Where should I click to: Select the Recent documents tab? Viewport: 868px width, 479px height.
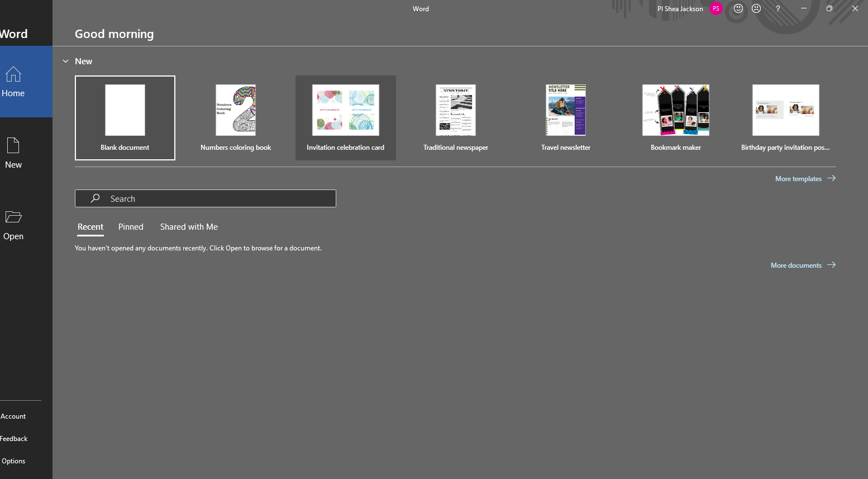pyautogui.click(x=90, y=226)
